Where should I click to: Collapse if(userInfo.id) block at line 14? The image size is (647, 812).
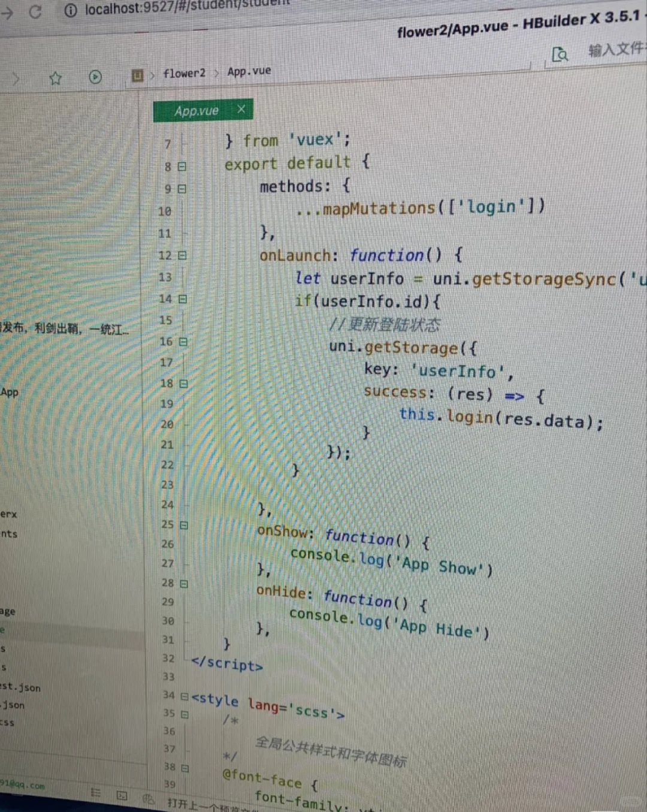[183, 298]
